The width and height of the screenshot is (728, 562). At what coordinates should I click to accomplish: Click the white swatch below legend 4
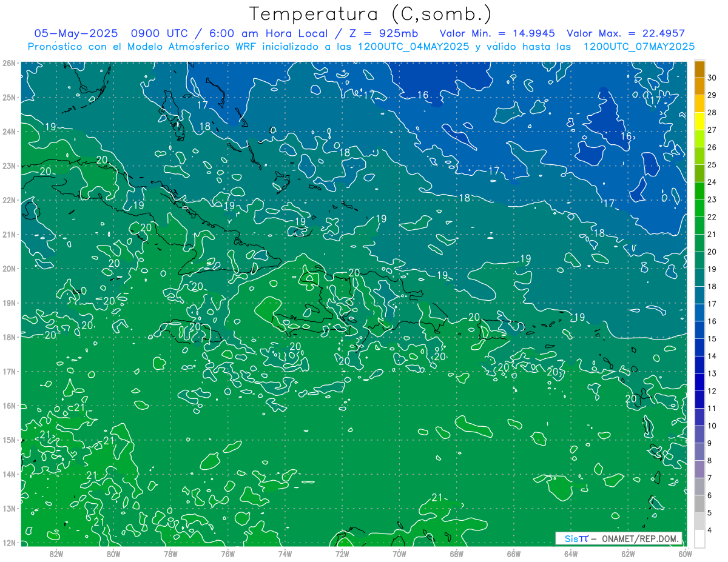(x=699, y=538)
